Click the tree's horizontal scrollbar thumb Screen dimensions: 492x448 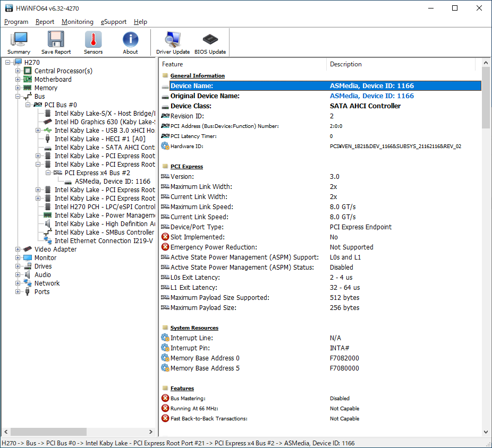[48, 432]
